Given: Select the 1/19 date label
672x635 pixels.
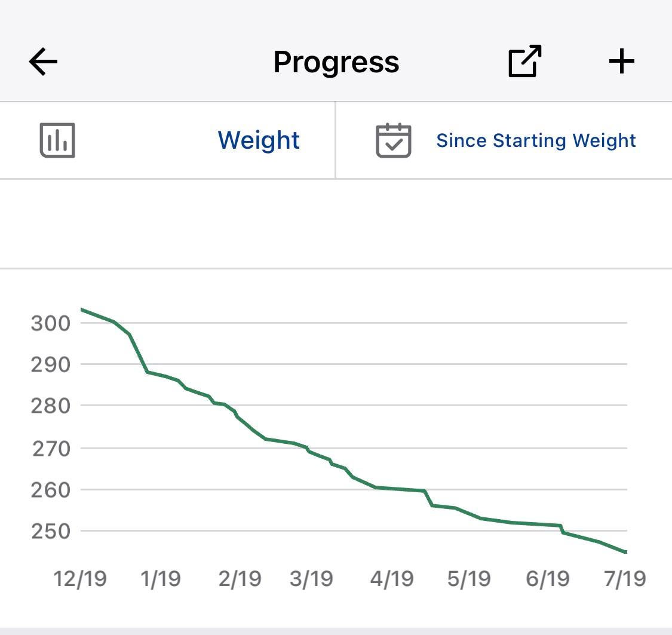Looking at the screenshot, I should click(x=161, y=578).
